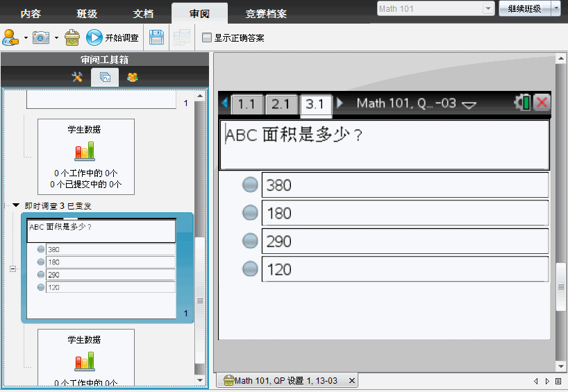Enable the 显示正确答案 checkbox
Screen dimensions: 568x392
click(x=207, y=37)
